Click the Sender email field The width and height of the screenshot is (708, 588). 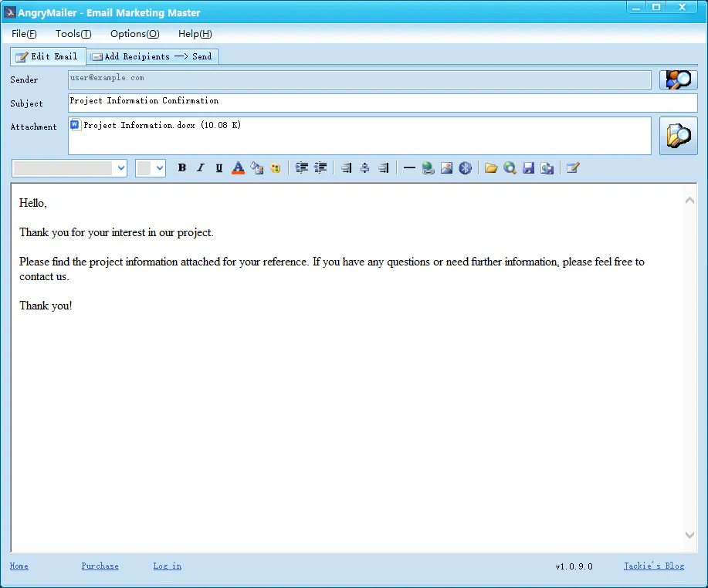[360, 80]
